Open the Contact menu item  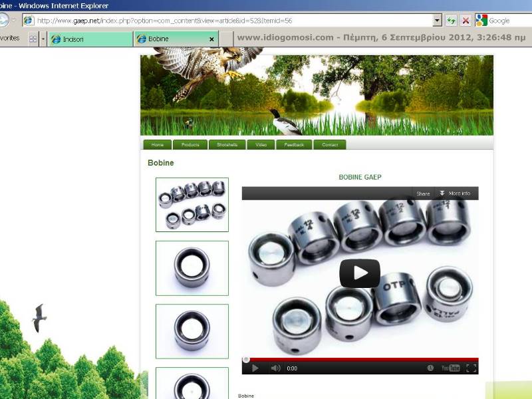[x=330, y=144]
